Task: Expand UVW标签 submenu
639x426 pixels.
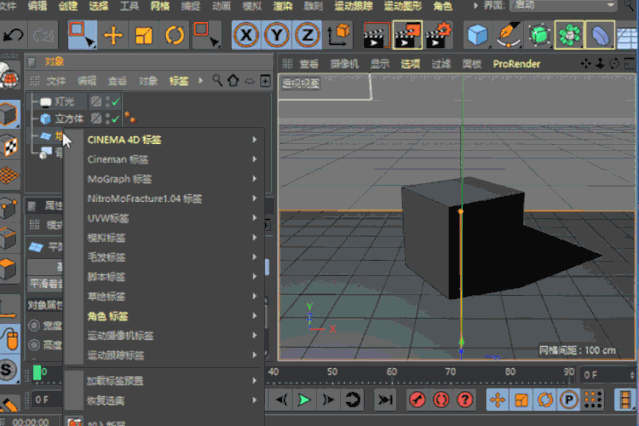Action: coord(164,218)
